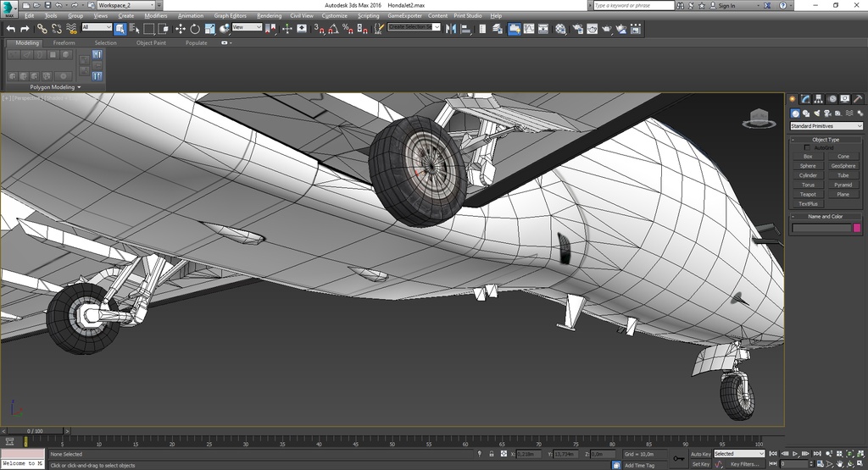
Task: Click the Sphere primitive button
Action: point(808,166)
